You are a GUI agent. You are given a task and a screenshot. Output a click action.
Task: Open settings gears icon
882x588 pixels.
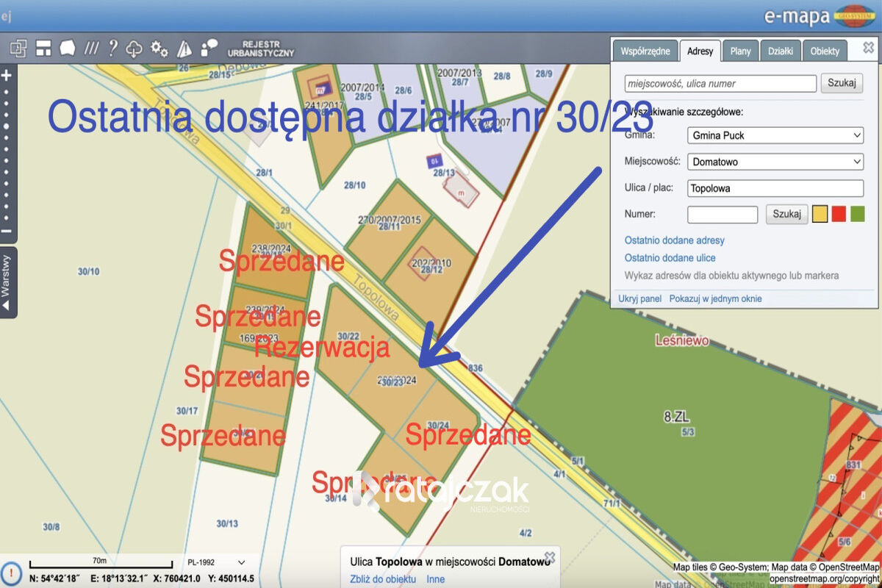[159, 49]
